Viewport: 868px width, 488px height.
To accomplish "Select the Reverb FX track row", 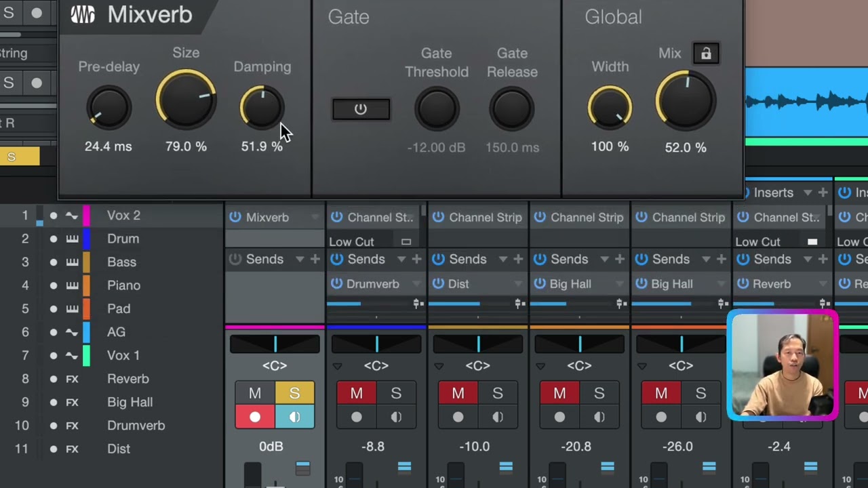I will (113, 379).
